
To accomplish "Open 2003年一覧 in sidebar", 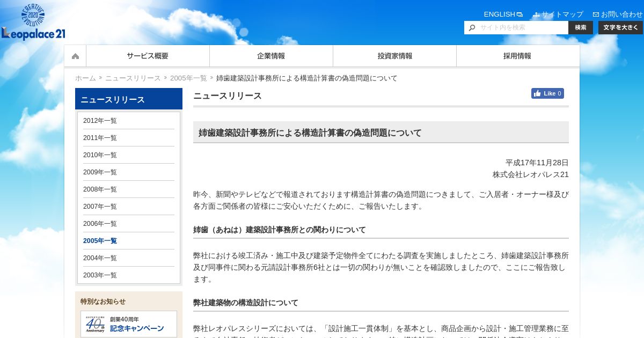I will click(129, 275).
